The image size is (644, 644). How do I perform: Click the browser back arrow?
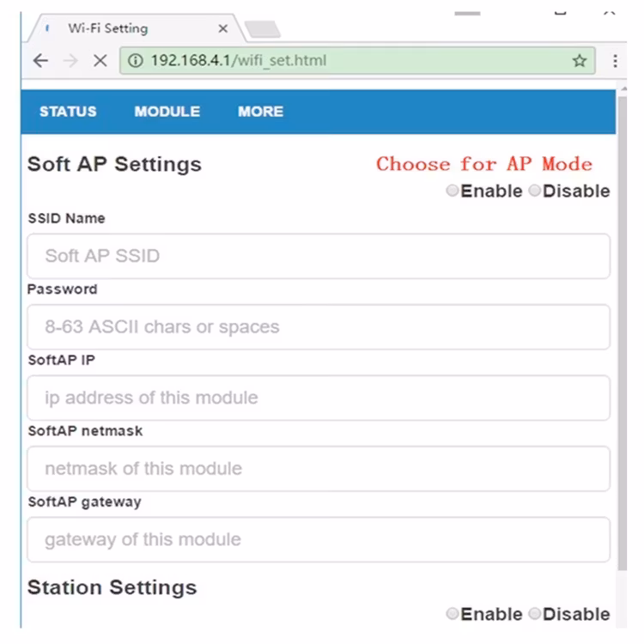(x=40, y=61)
